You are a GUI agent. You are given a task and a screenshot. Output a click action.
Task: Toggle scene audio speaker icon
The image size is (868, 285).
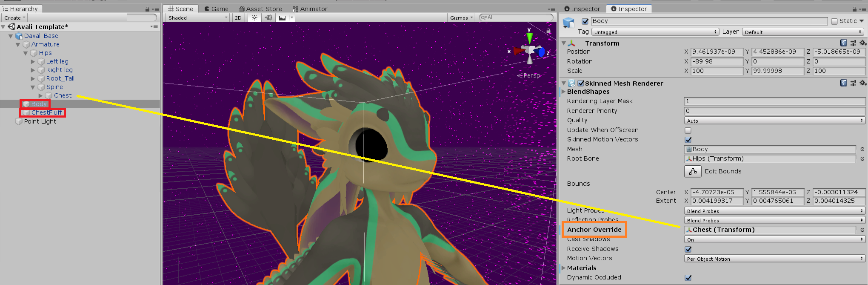[x=268, y=17]
